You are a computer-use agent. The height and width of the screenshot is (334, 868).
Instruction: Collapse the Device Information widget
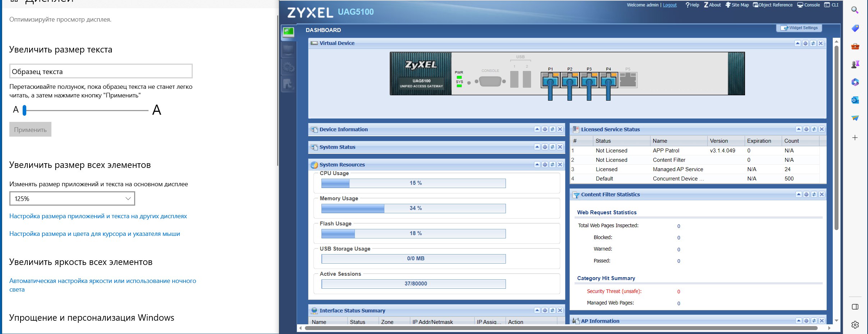click(537, 129)
